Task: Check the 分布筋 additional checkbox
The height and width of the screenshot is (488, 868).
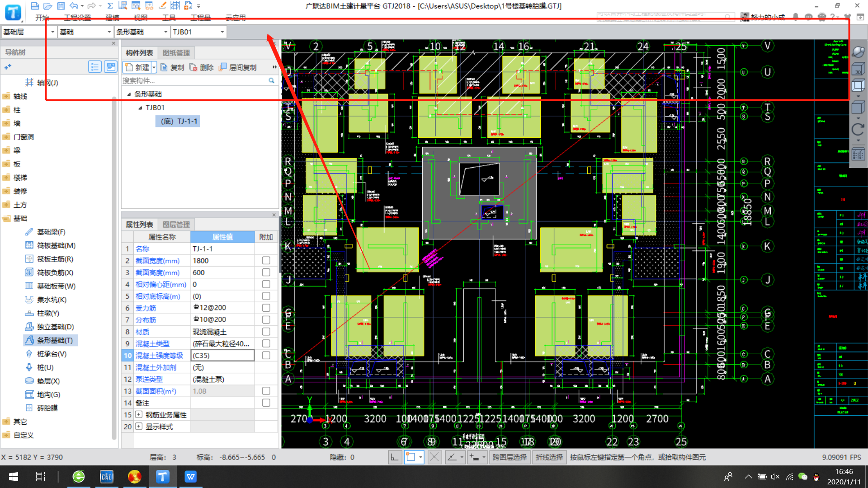Action: coord(266,319)
